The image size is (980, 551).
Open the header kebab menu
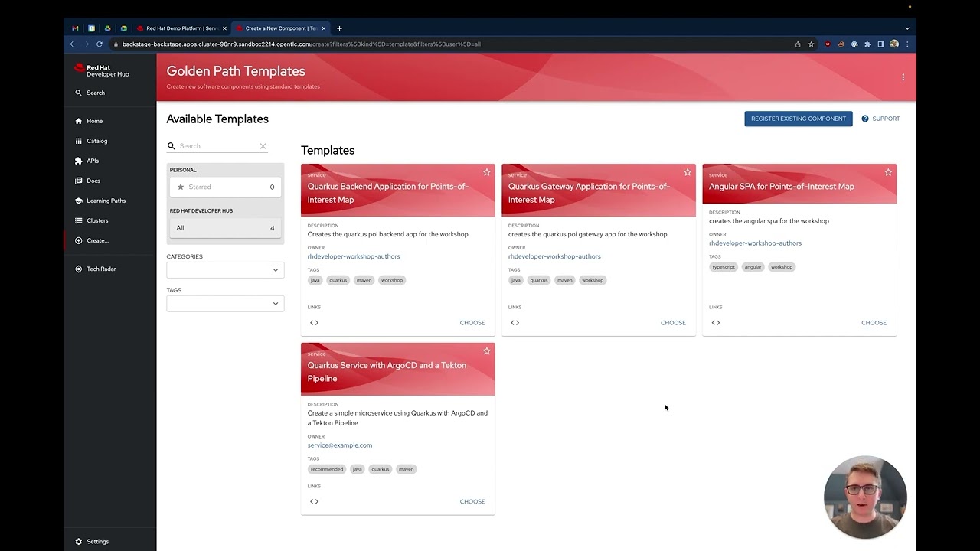tap(903, 77)
